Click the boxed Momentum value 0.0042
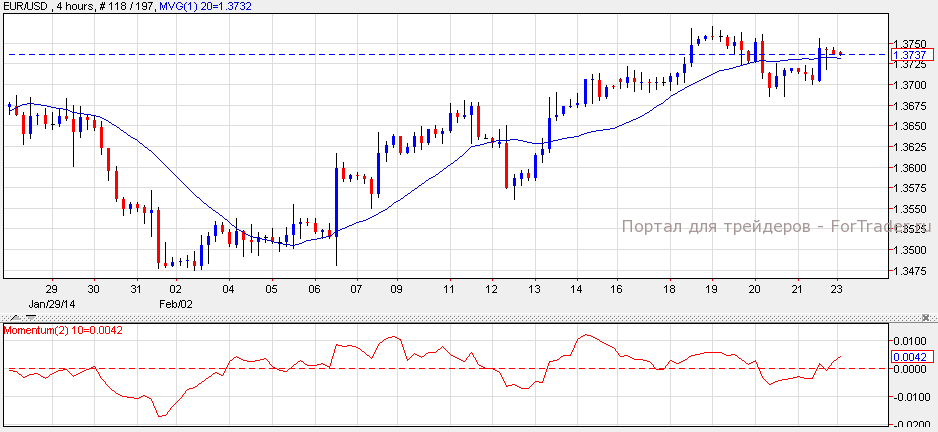The height and width of the screenshot is (432, 938). tap(912, 356)
